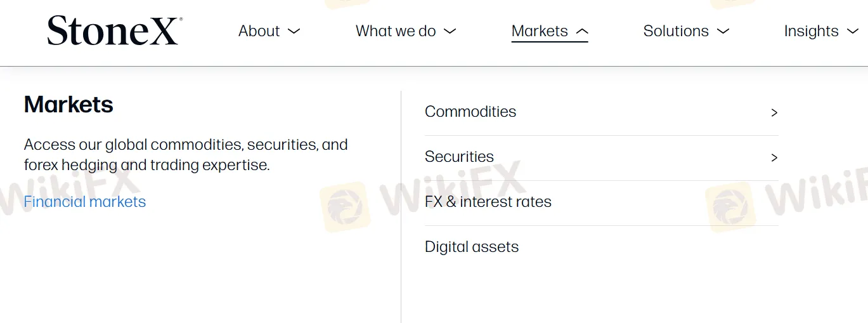The width and height of the screenshot is (868, 323).
Task: Click the arrow next to Securities
Action: pyautogui.click(x=774, y=157)
